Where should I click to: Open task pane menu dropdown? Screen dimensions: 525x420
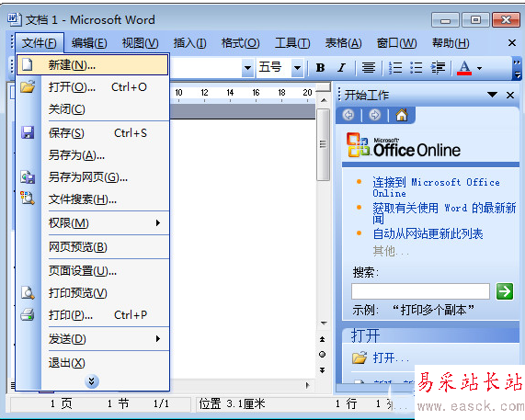(492, 95)
